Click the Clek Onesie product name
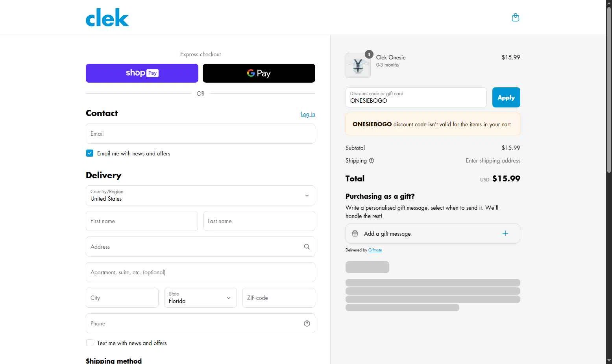 click(391, 57)
